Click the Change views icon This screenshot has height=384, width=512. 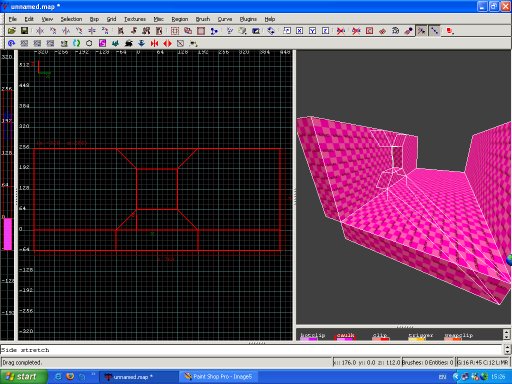click(x=230, y=31)
